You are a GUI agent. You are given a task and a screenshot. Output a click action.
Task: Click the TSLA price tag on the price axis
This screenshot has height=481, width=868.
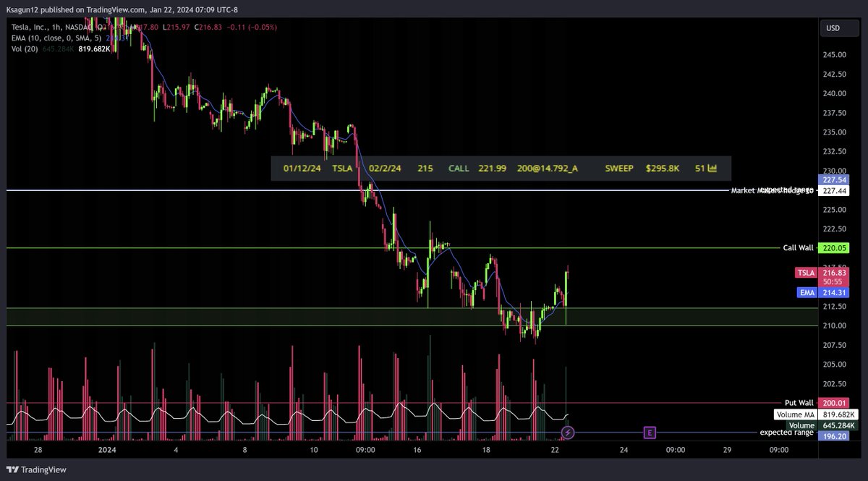pyautogui.click(x=805, y=273)
